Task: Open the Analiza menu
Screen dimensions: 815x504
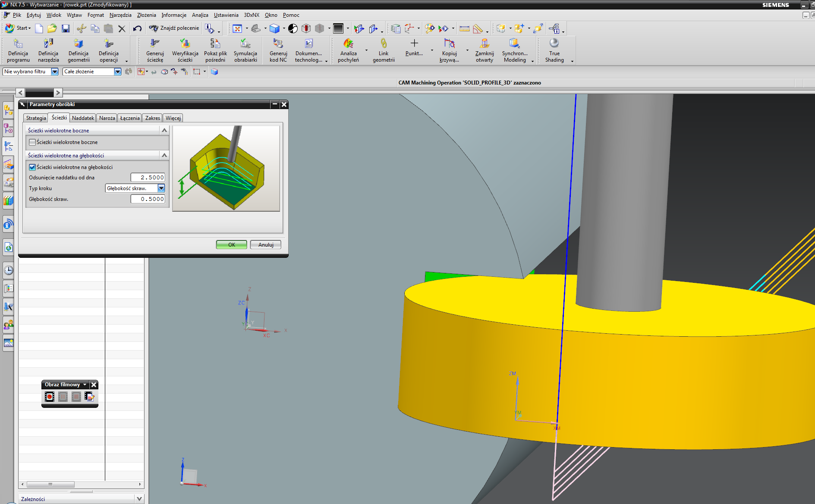Action: (200, 15)
